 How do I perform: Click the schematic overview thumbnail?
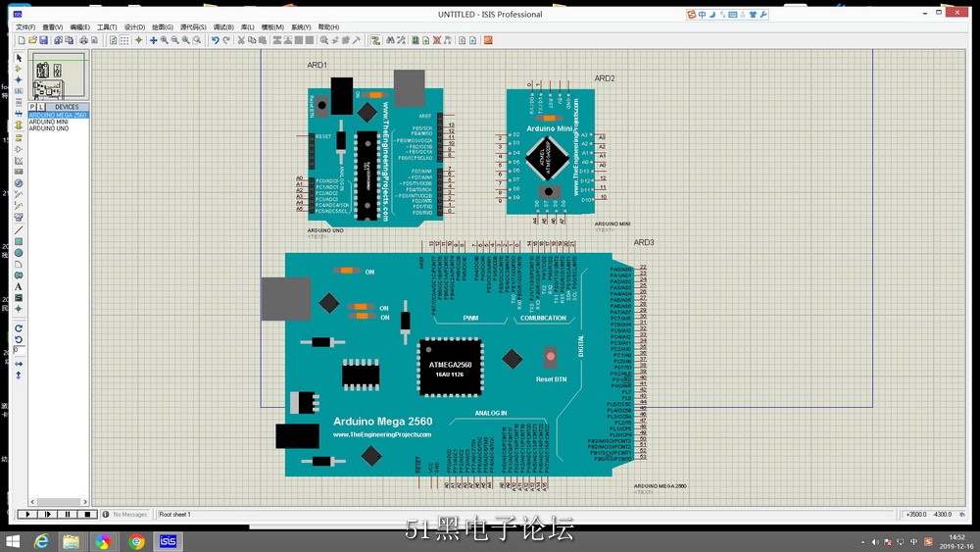pyautogui.click(x=58, y=75)
